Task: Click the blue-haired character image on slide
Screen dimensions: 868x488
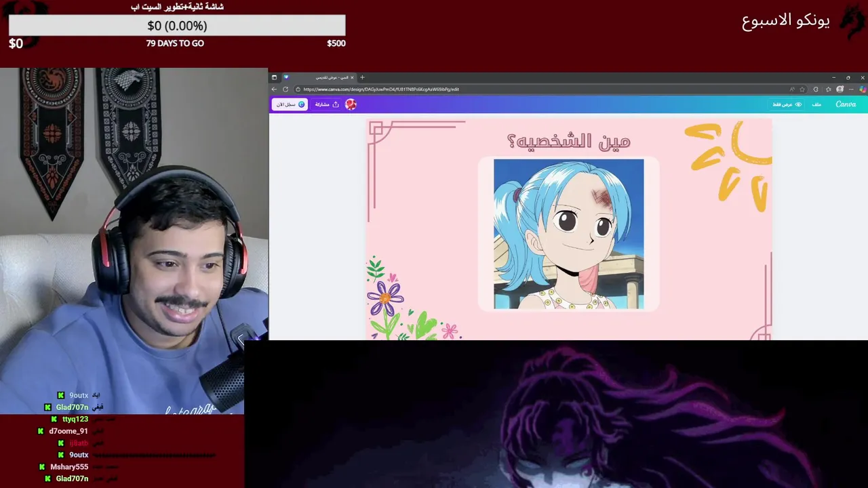Action: (x=568, y=234)
